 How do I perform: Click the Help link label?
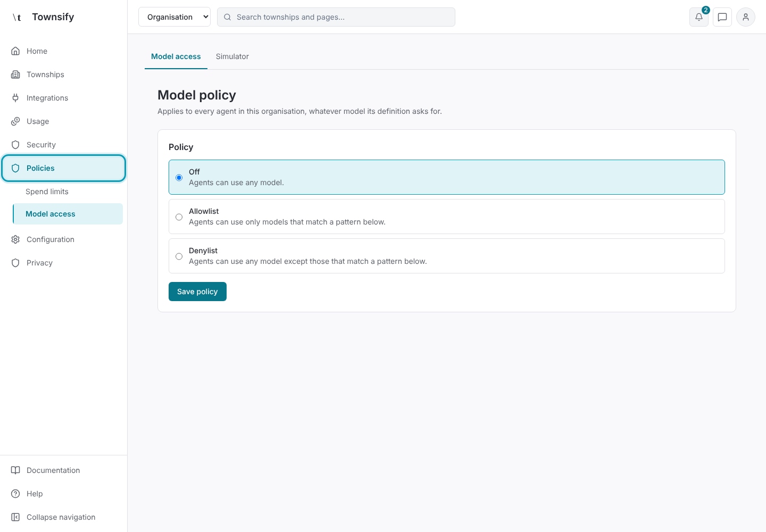pyautogui.click(x=35, y=494)
